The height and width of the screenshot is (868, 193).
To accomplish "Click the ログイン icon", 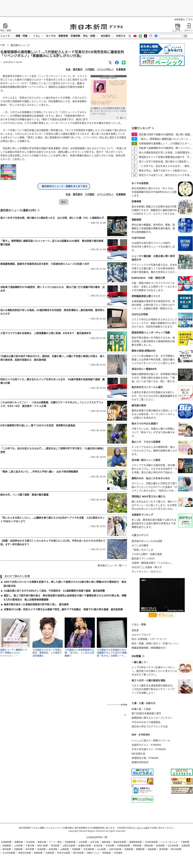I will pyautogui.click(x=189, y=26).
